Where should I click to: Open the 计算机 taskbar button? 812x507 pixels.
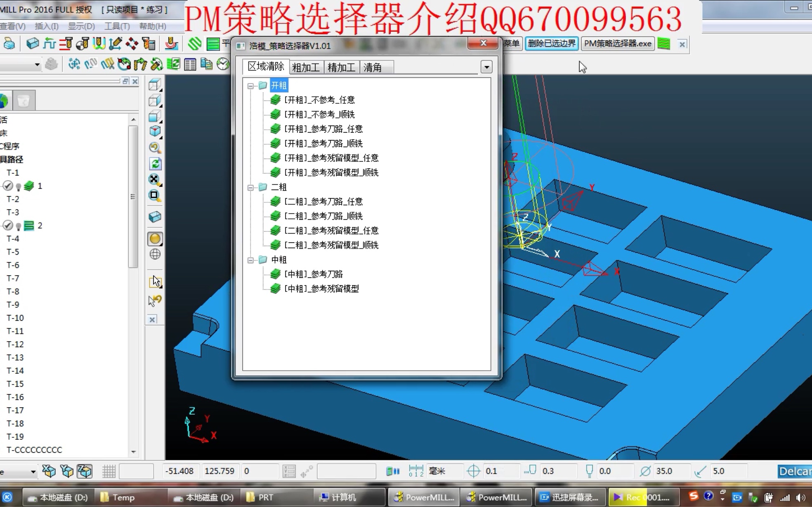tap(349, 497)
